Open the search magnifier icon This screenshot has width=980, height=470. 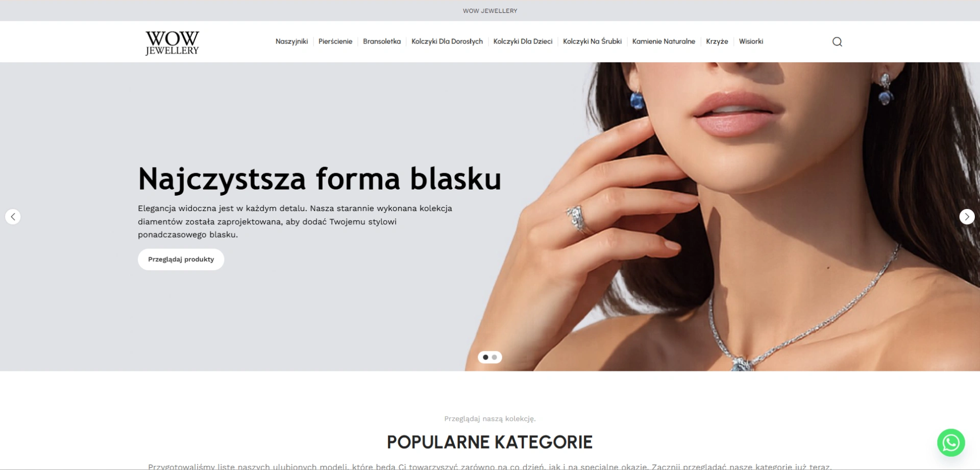tap(837, 42)
